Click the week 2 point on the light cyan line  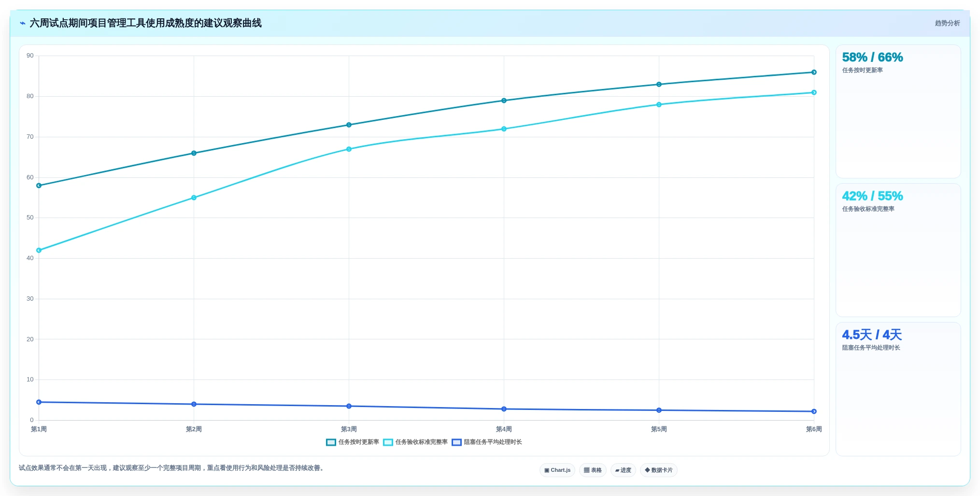[194, 198]
